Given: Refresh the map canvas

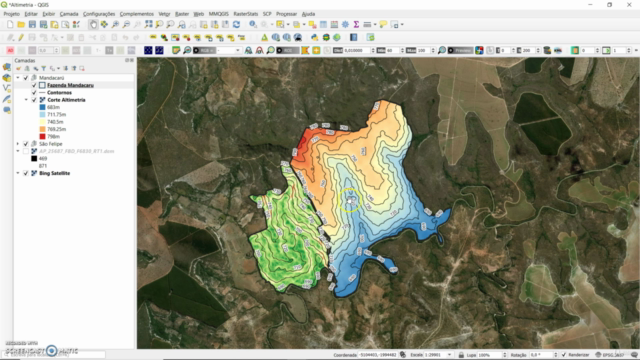Looking at the screenshot, I should [x=236, y=25].
